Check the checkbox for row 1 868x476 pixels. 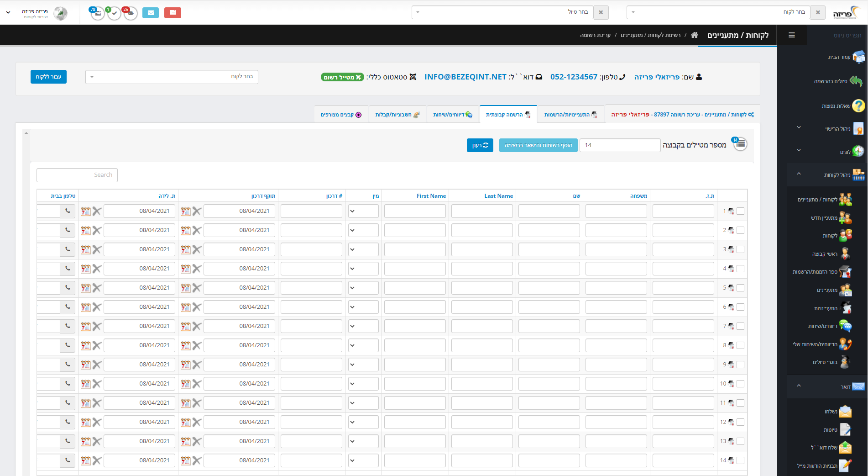[x=740, y=211]
